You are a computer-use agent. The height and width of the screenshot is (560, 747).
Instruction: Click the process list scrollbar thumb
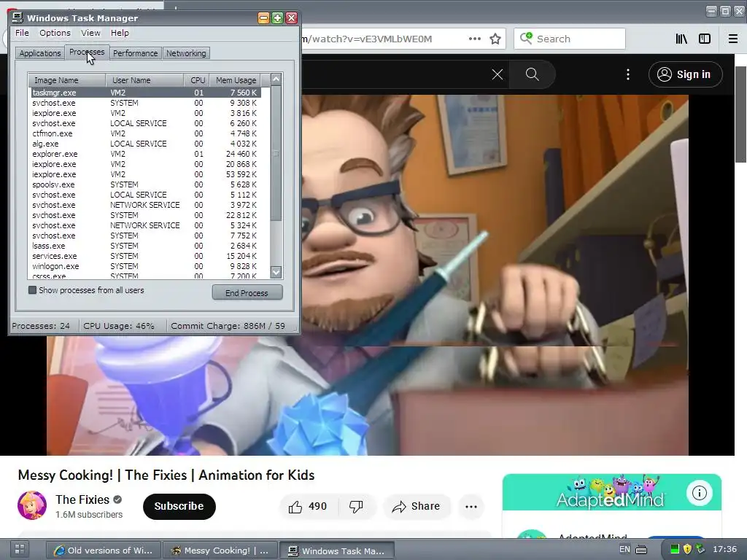[276, 153]
